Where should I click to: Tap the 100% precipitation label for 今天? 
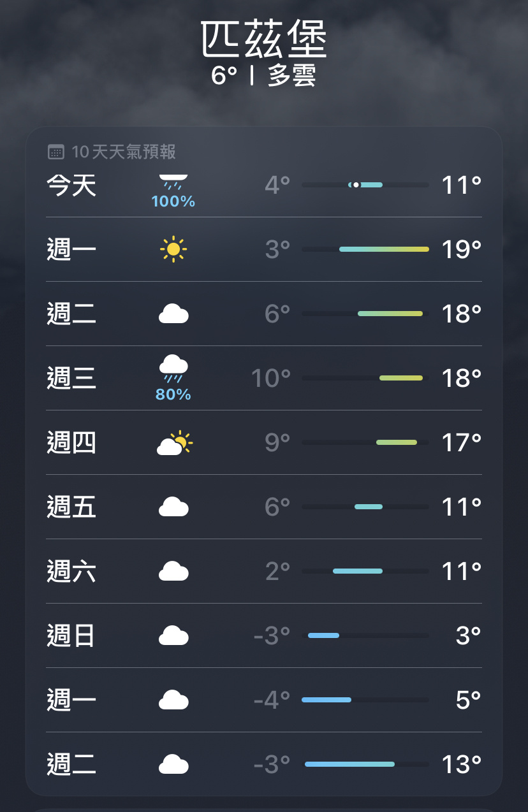(x=173, y=202)
